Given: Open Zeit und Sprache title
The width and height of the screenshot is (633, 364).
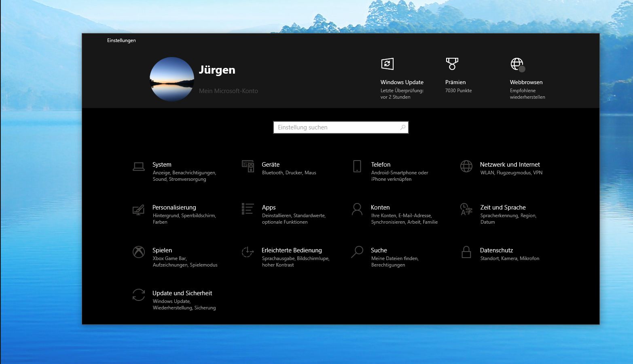Looking at the screenshot, I should pyautogui.click(x=503, y=207).
